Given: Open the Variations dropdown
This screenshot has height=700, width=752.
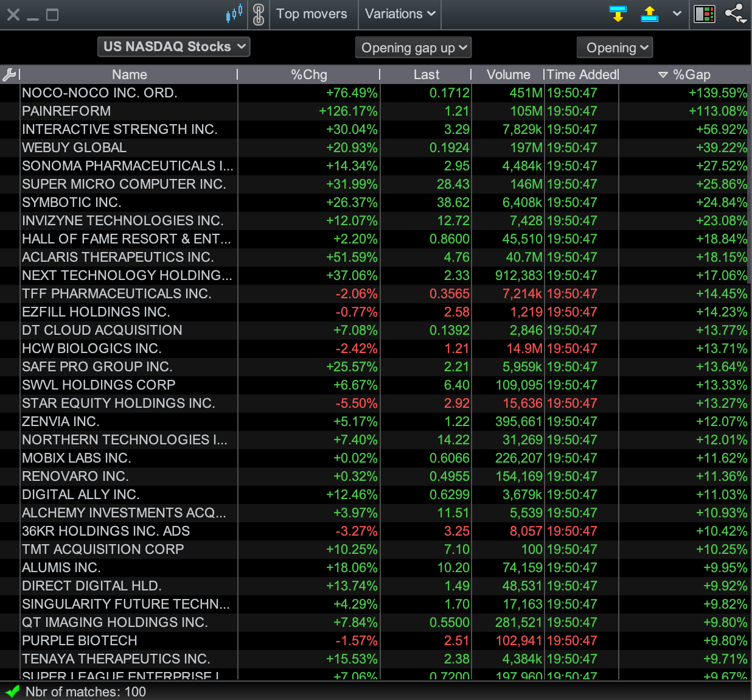Looking at the screenshot, I should coord(400,14).
